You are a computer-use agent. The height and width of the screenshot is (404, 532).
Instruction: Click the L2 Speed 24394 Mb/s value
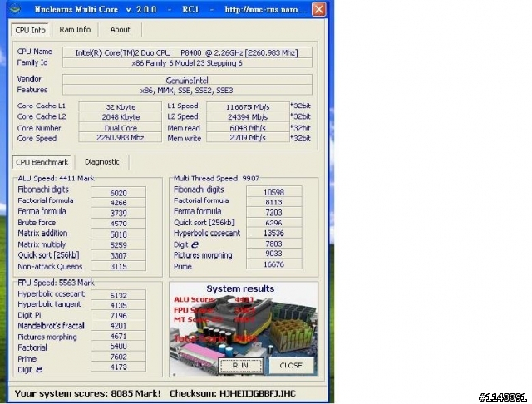(248, 116)
